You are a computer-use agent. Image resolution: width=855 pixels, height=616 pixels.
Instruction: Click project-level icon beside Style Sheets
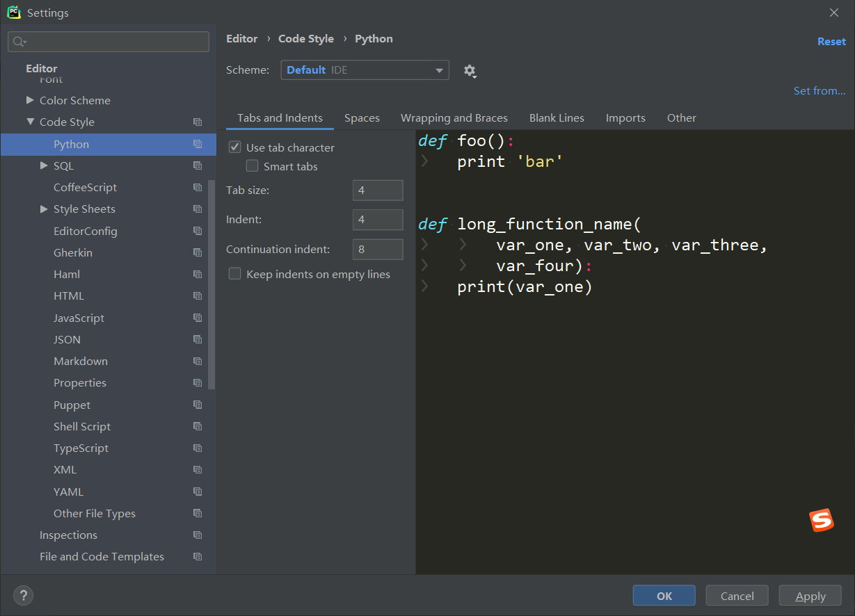(198, 209)
